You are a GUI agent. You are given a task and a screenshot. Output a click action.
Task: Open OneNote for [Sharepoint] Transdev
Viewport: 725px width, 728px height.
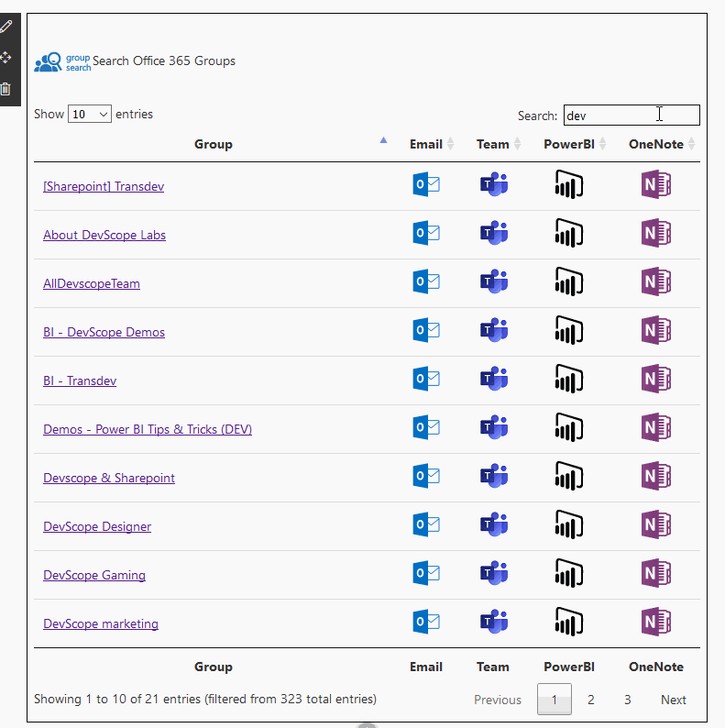point(656,184)
